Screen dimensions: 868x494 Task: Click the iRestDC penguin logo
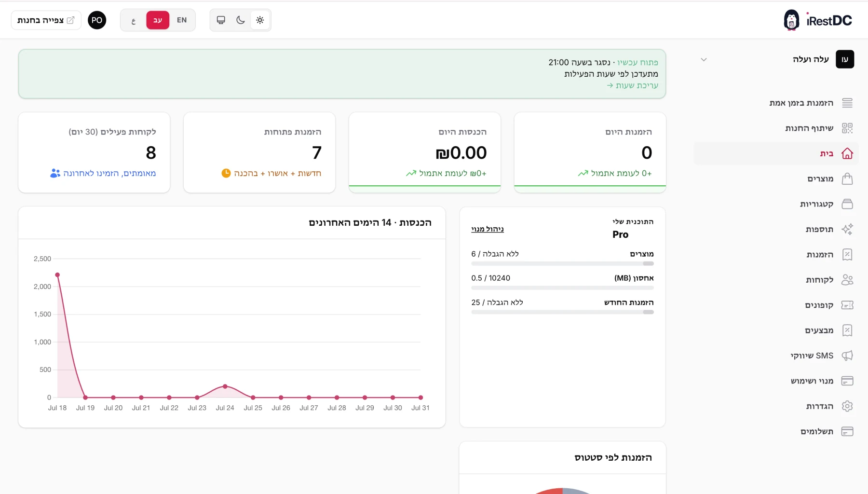791,20
